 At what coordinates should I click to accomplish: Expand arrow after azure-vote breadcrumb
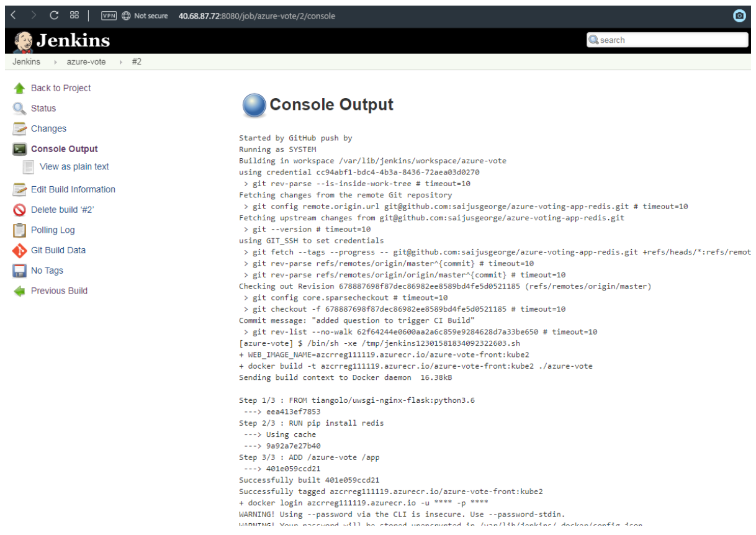[120, 62]
